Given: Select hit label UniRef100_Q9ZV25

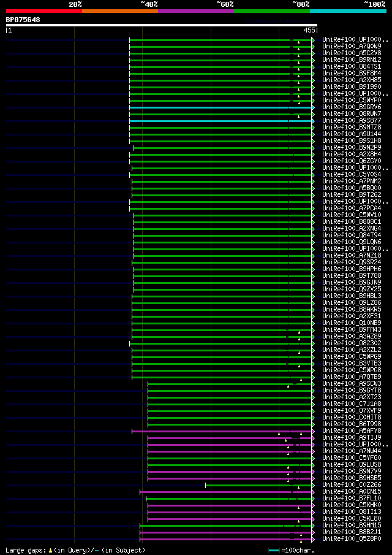Looking at the screenshot, I should tap(352, 289).
